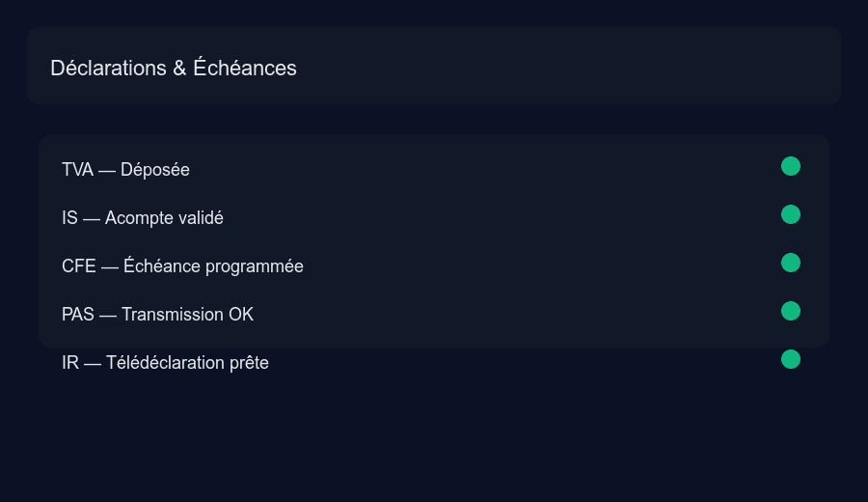The width and height of the screenshot is (868, 502).
Task: Select the "Déposée" status text
Action: [155, 170]
